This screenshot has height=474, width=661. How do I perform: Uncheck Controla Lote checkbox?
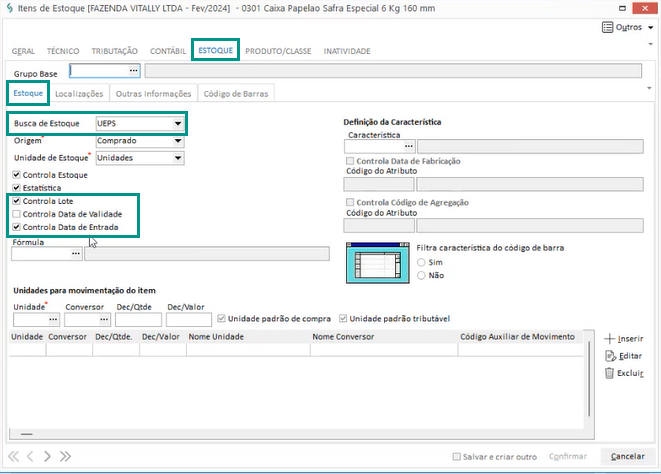point(16,201)
